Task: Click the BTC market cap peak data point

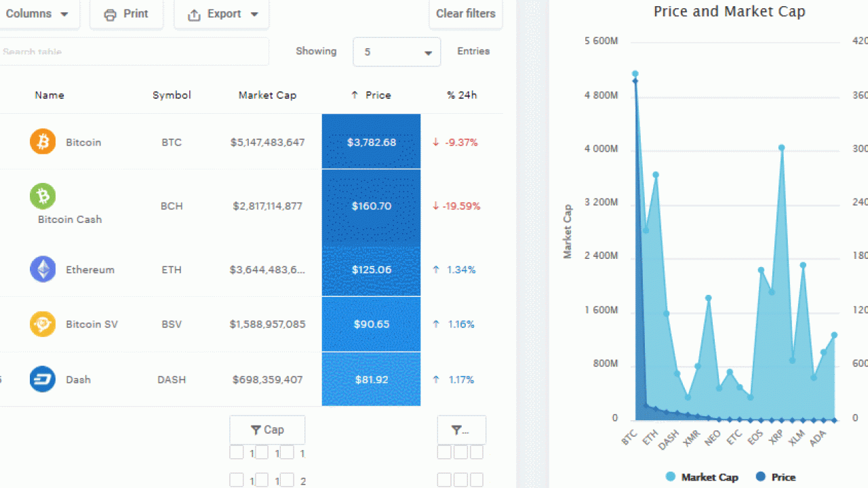Action: pos(635,74)
